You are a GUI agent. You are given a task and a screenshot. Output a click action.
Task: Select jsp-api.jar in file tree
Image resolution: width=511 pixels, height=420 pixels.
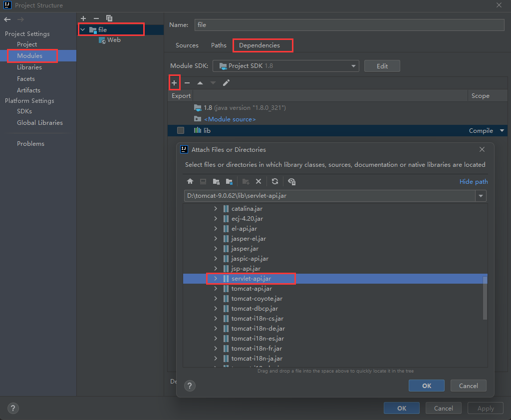(246, 269)
